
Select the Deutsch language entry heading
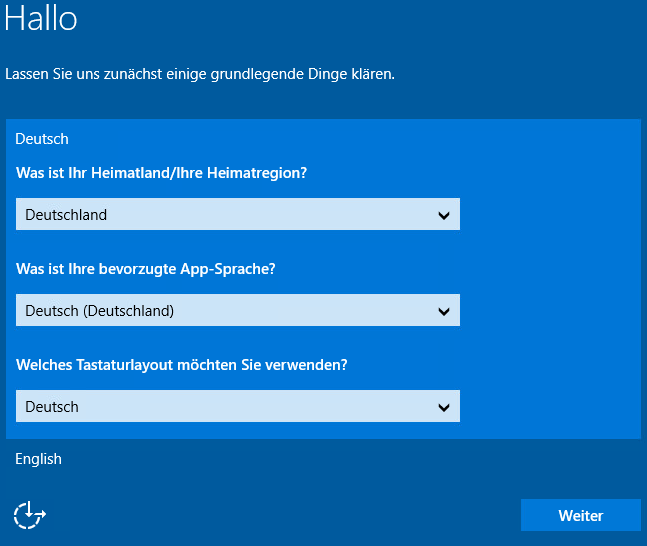(x=42, y=139)
